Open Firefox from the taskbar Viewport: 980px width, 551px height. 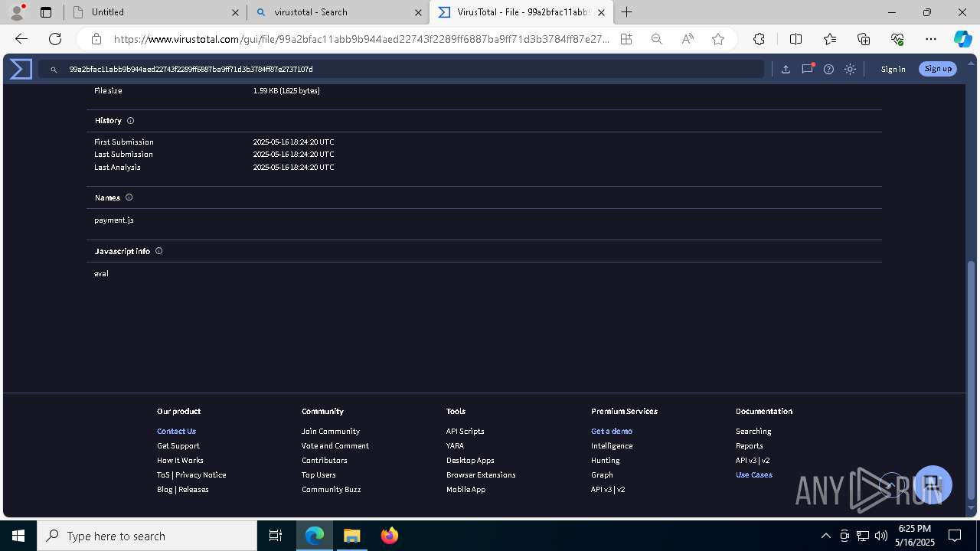click(389, 536)
